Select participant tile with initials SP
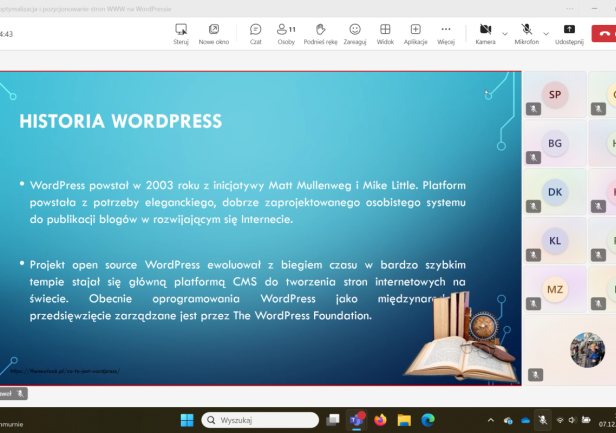The image size is (616, 433). 554,95
